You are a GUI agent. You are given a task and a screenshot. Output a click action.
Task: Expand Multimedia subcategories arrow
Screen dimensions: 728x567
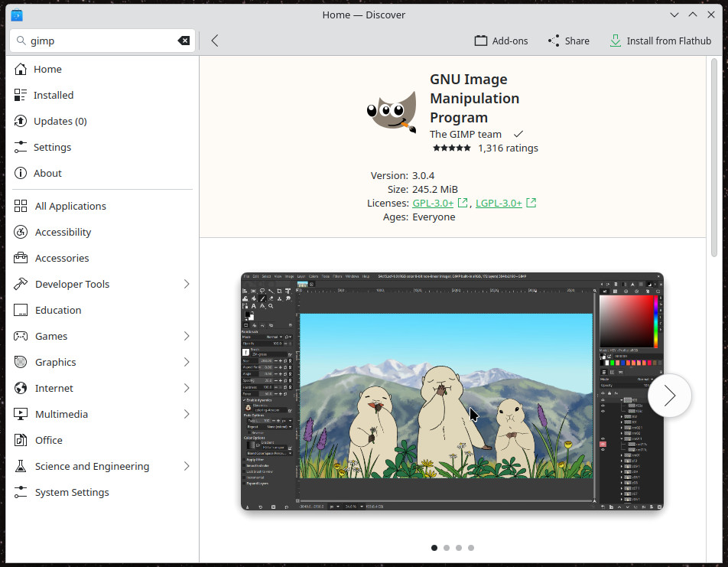tap(186, 414)
